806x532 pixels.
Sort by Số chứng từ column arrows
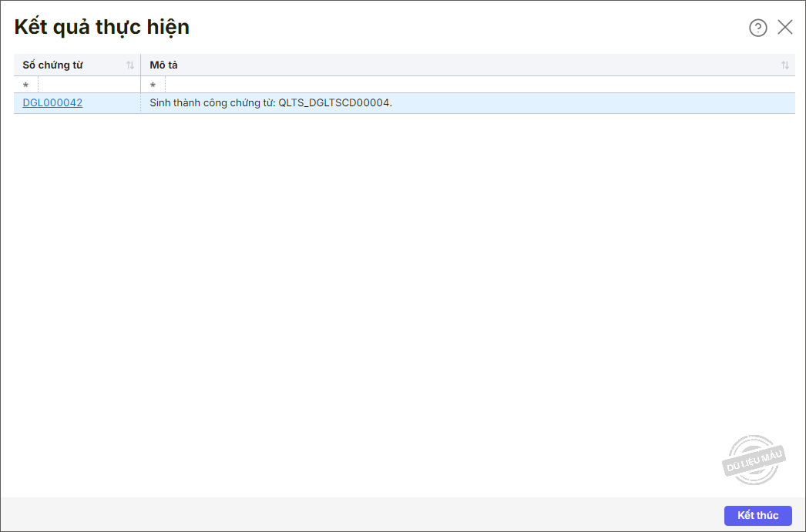pos(130,65)
